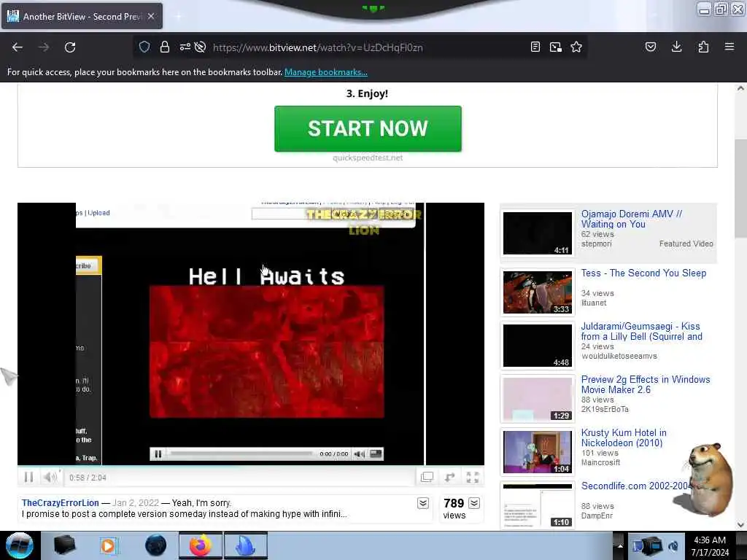
Task: Click the embedded Upload link in video
Action: (98, 213)
